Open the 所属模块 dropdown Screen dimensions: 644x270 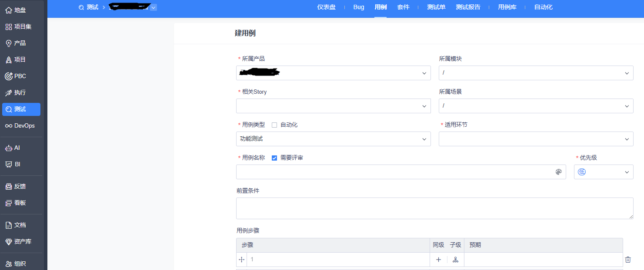click(x=536, y=73)
